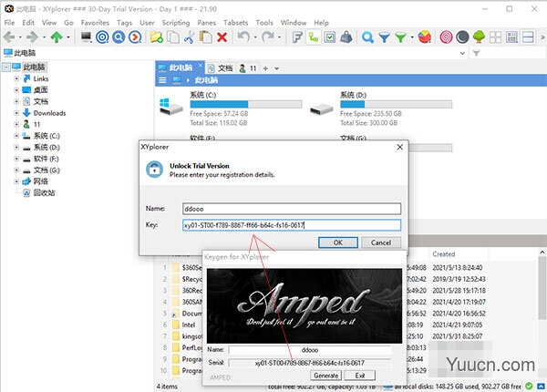Select the Intel folder row
The height and width of the screenshot is (392, 547).
click(189, 325)
